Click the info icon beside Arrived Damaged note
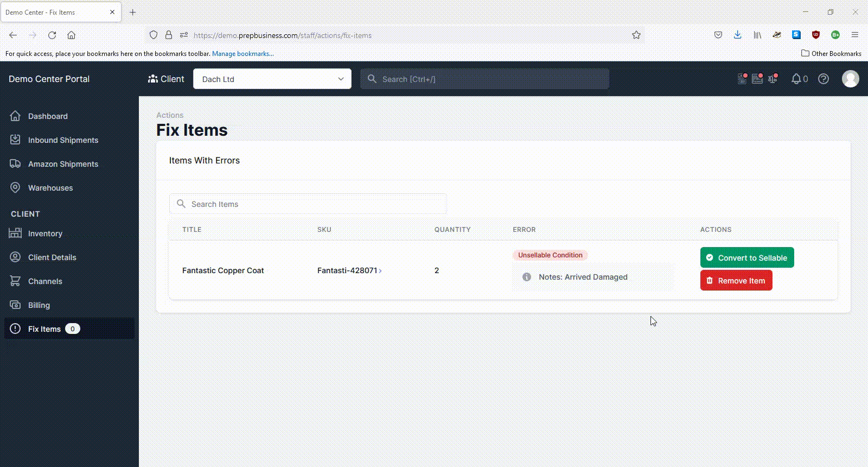The width and height of the screenshot is (868, 467). click(x=526, y=277)
